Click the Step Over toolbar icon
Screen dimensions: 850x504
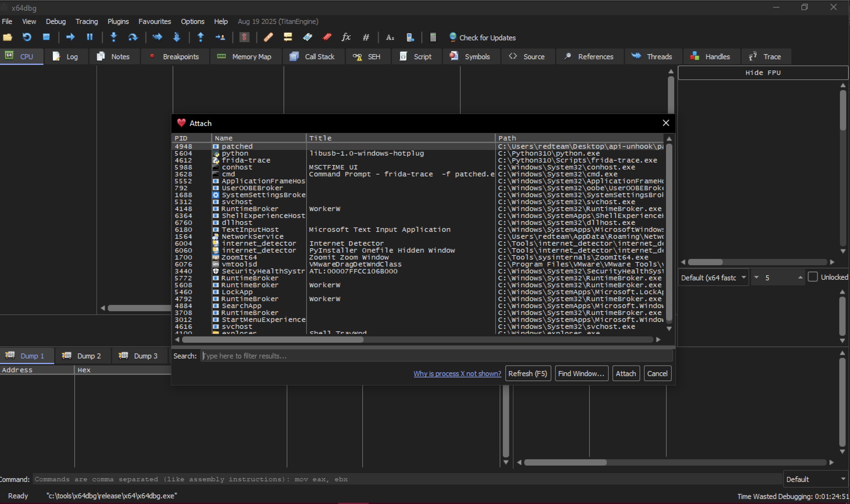tap(133, 37)
